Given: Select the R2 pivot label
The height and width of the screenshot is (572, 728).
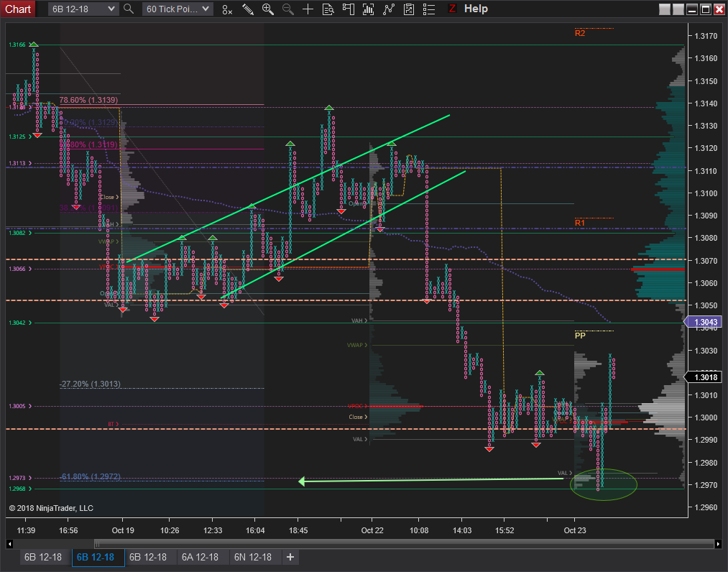Looking at the screenshot, I should [580, 33].
